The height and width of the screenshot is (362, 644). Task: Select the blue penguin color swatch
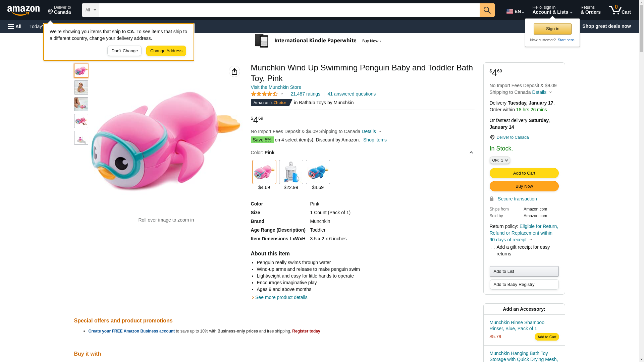point(318,172)
